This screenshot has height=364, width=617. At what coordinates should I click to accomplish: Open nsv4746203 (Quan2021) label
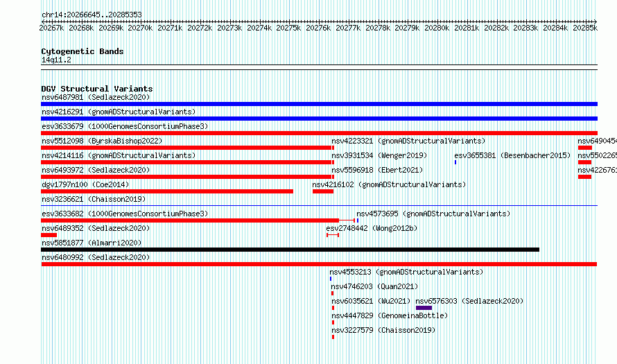(374, 286)
